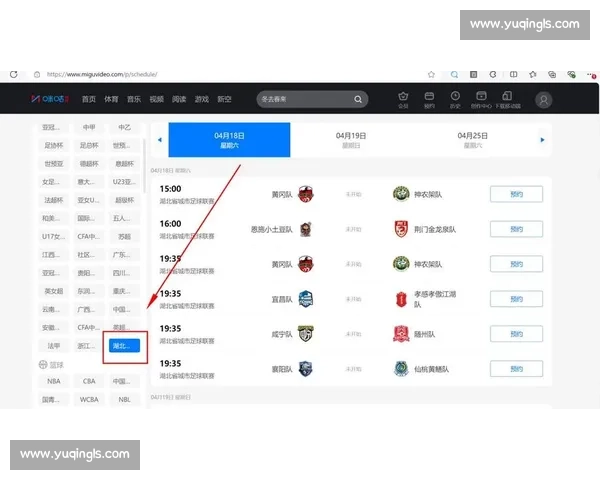
Task: Click the browser address bar URL
Action: (102, 75)
